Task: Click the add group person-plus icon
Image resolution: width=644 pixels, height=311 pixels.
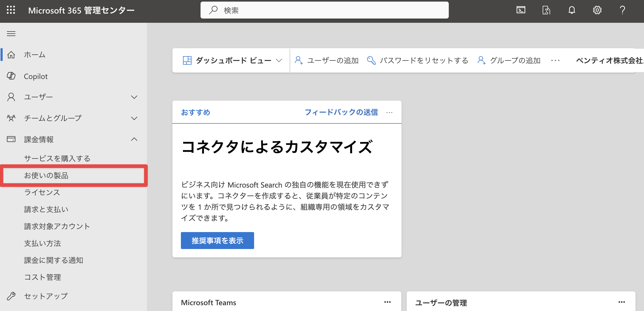Action: click(x=482, y=60)
